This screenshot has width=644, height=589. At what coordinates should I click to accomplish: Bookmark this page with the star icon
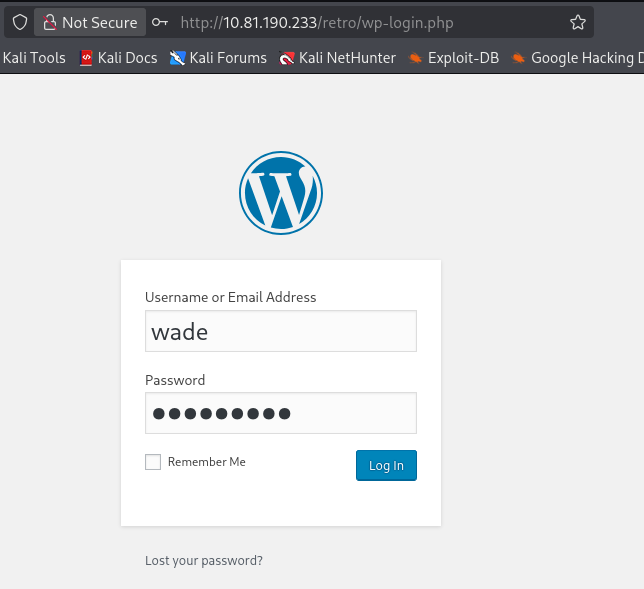(x=578, y=22)
